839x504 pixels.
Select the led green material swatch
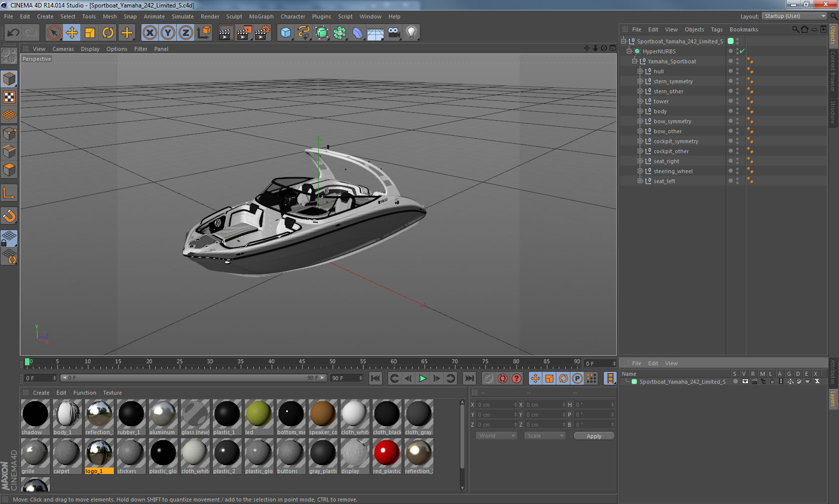pyautogui.click(x=259, y=417)
